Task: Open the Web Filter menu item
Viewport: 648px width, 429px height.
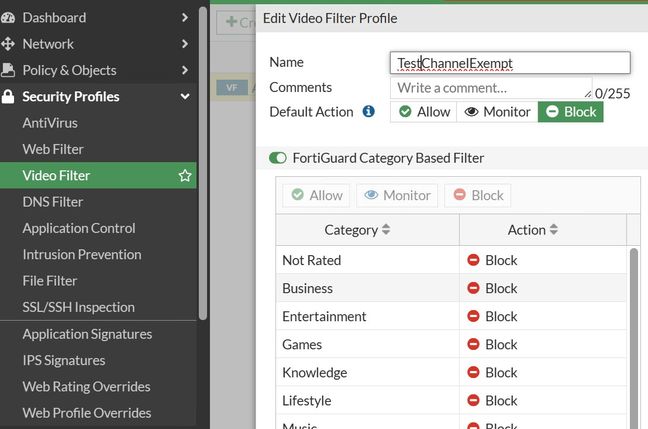Action: pos(53,149)
